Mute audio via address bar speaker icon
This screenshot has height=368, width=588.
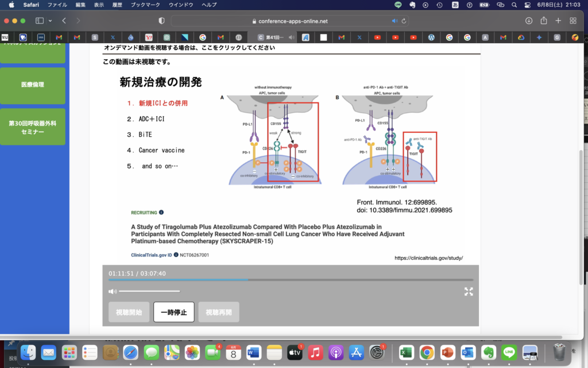pos(394,21)
